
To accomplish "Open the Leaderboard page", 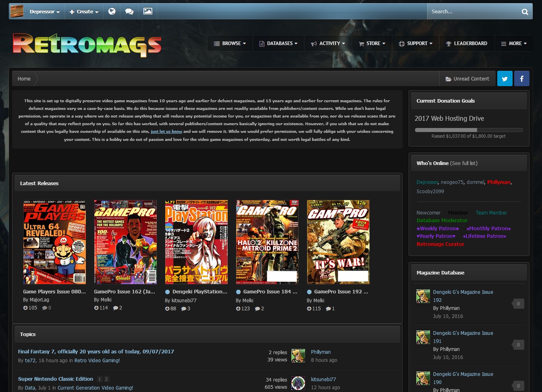I will (x=467, y=43).
